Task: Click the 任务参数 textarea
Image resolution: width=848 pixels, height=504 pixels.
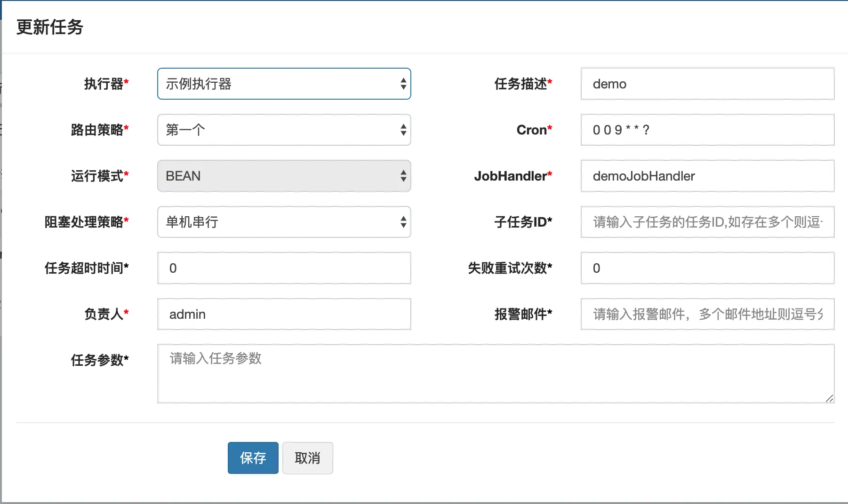Action: (496, 373)
